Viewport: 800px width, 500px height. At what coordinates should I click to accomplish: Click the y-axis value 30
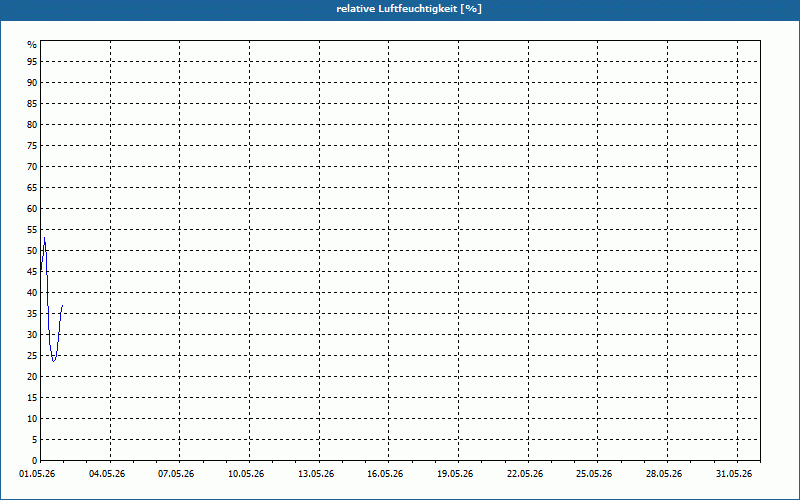(32, 335)
